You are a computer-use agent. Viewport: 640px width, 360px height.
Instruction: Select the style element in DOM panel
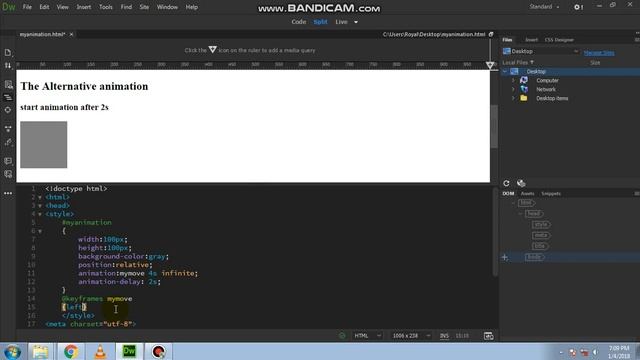pos(541,224)
